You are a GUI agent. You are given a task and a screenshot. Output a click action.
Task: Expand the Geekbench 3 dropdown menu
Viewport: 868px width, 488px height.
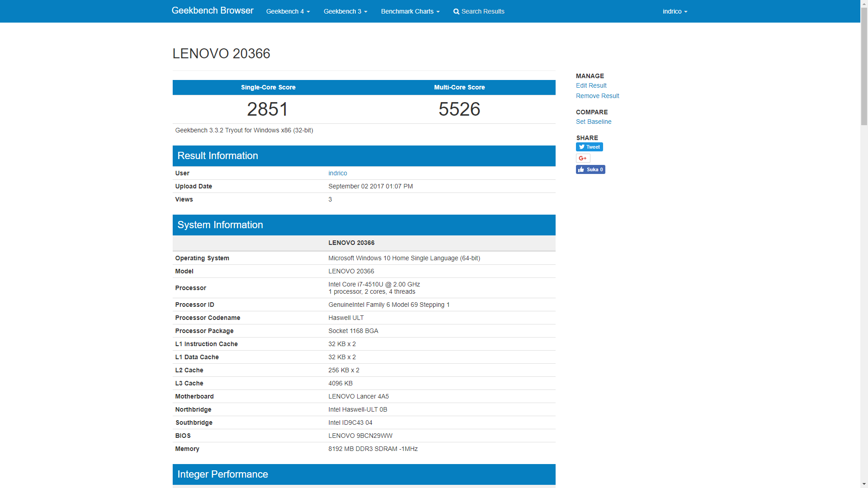pyautogui.click(x=345, y=11)
